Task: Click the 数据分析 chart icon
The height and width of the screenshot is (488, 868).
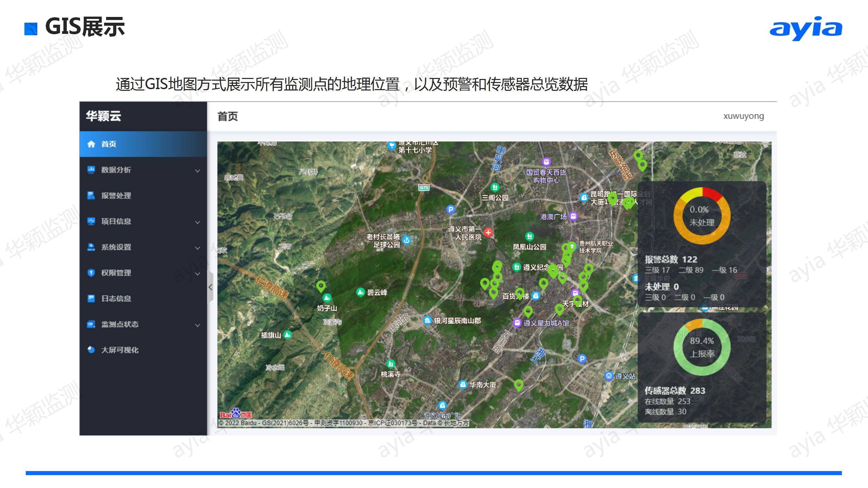Action: pos(91,170)
